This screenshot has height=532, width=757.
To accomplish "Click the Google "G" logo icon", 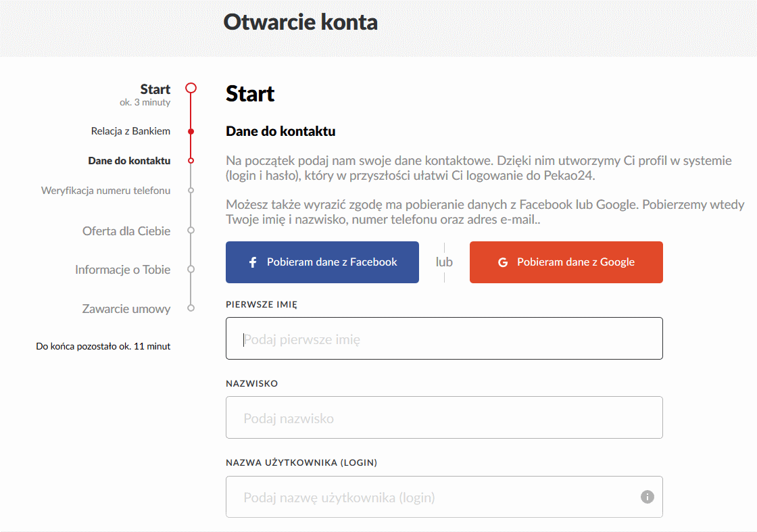I will point(503,262).
